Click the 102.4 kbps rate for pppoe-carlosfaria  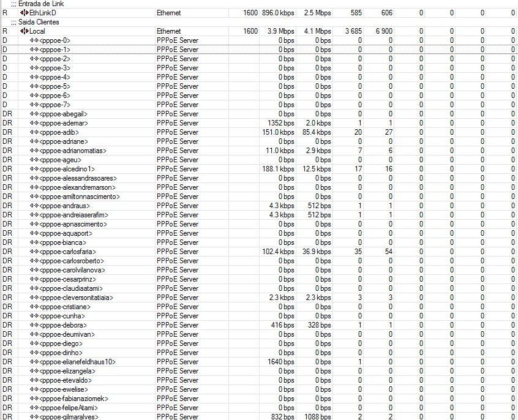coord(278,252)
